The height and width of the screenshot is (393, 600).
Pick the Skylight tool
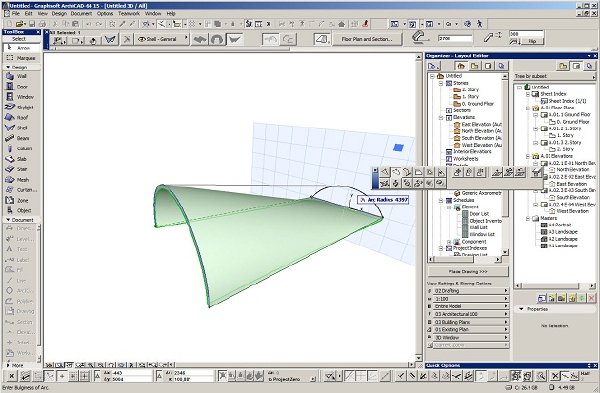pos(22,107)
